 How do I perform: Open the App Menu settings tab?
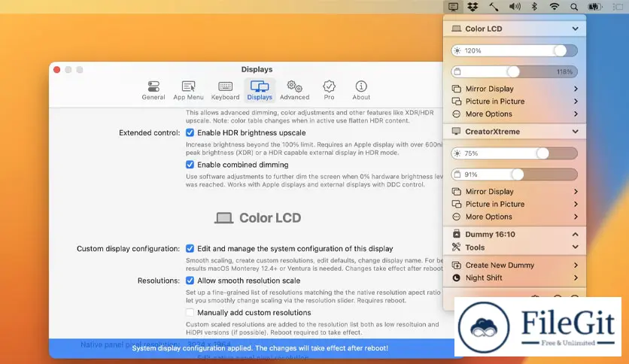(188, 90)
